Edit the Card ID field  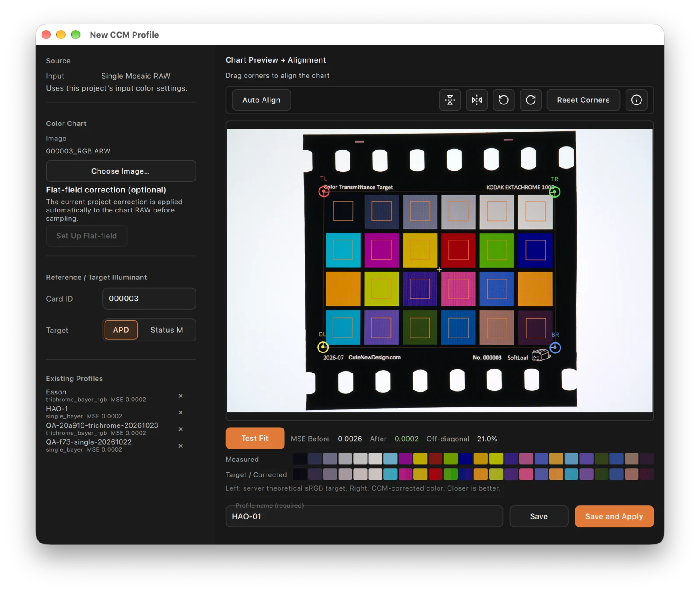[x=149, y=299]
